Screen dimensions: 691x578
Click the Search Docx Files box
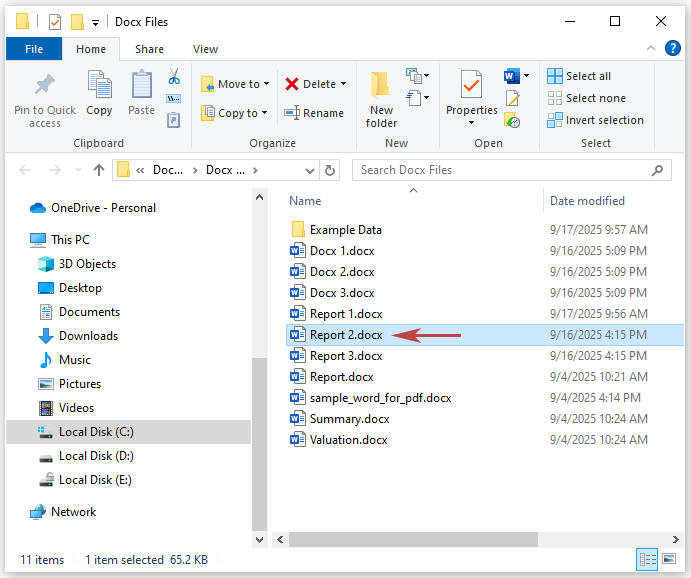coord(510,170)
